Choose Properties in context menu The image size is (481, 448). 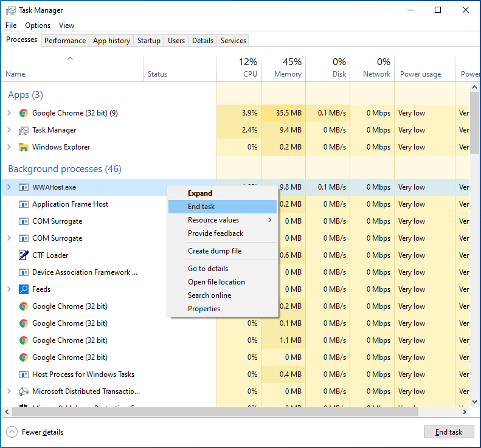(x=223, y=309)
